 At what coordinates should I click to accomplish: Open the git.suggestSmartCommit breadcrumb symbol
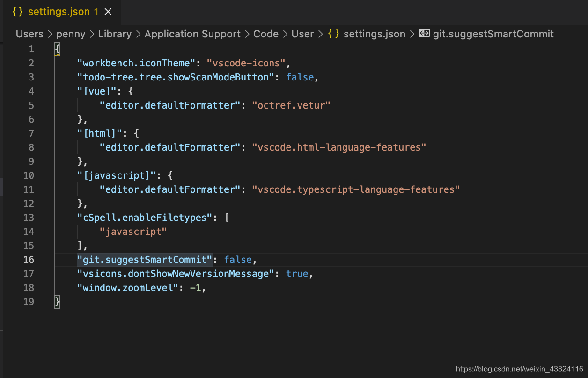pos(493,34)
